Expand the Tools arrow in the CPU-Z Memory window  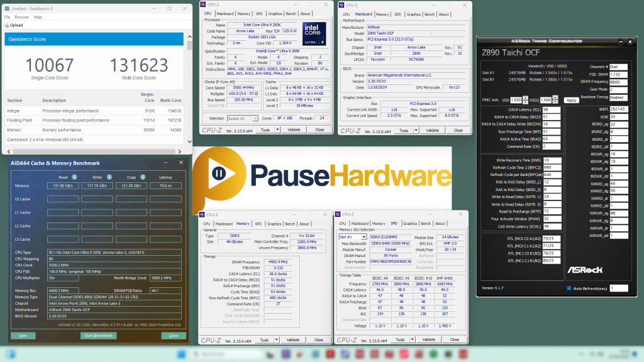pos(277,340)
